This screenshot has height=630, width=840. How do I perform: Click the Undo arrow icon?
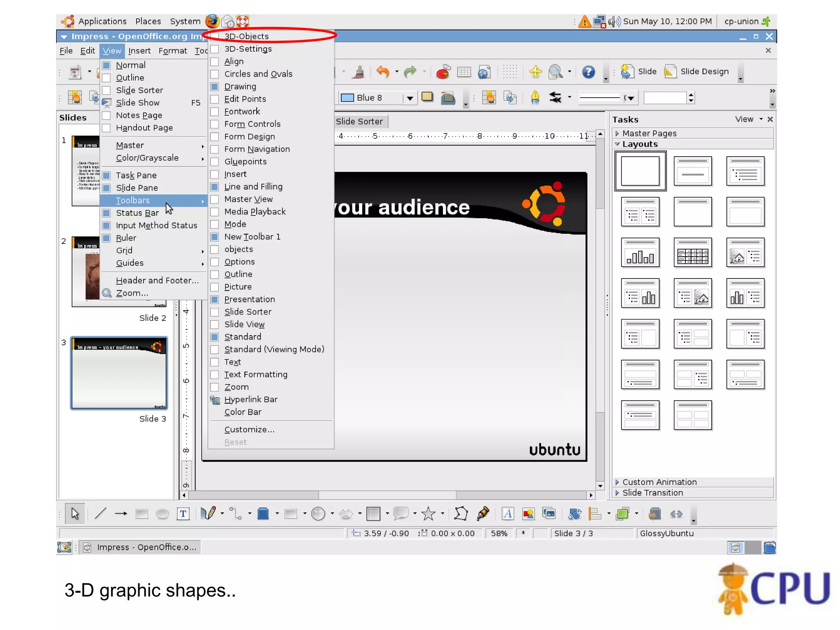pos(382,72)
